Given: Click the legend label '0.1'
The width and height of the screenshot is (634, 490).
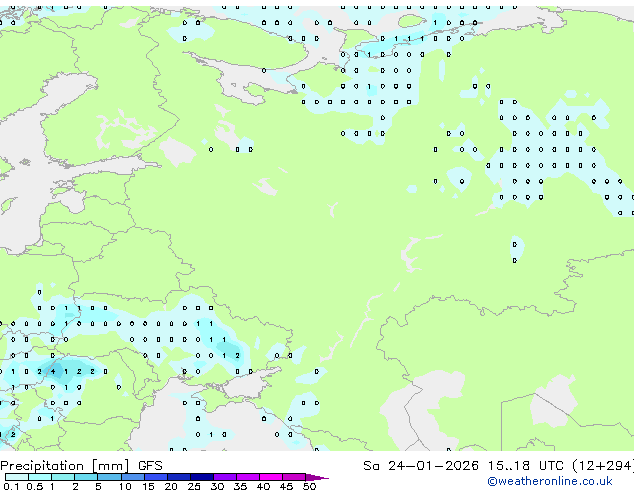Looking at the screenshot, I should (x=11, y=486).
